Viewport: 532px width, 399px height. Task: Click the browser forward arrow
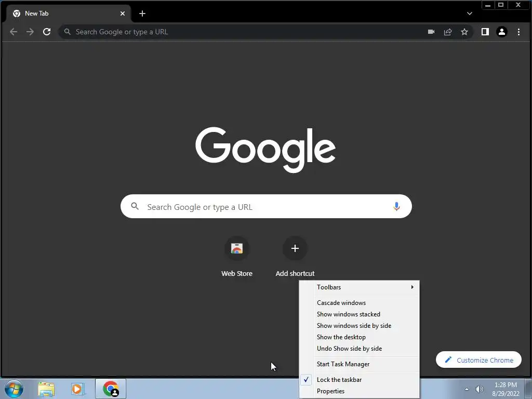[x=30, y=32]
